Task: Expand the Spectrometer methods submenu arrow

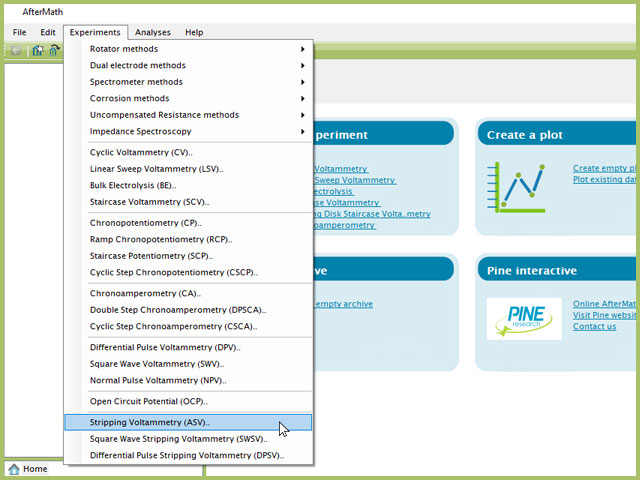Action: coord(302,82)
